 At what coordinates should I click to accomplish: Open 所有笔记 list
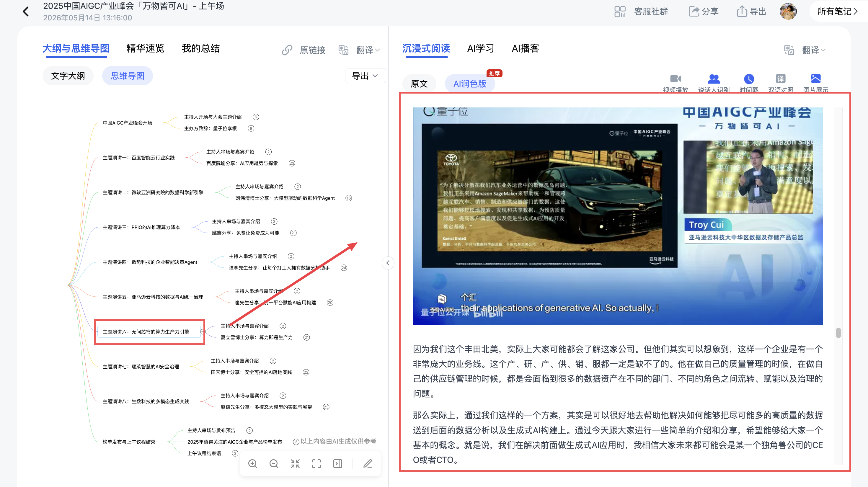pyautogui.click(x=837, y=12)
